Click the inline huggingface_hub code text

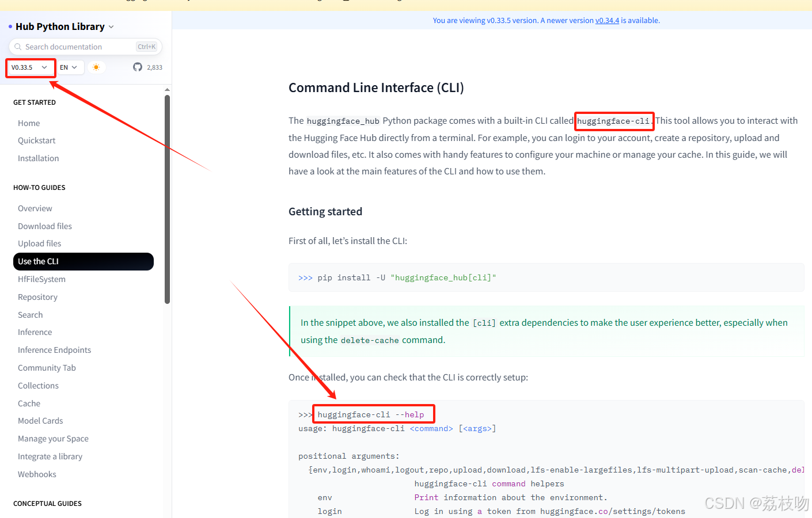pos(343,121)
